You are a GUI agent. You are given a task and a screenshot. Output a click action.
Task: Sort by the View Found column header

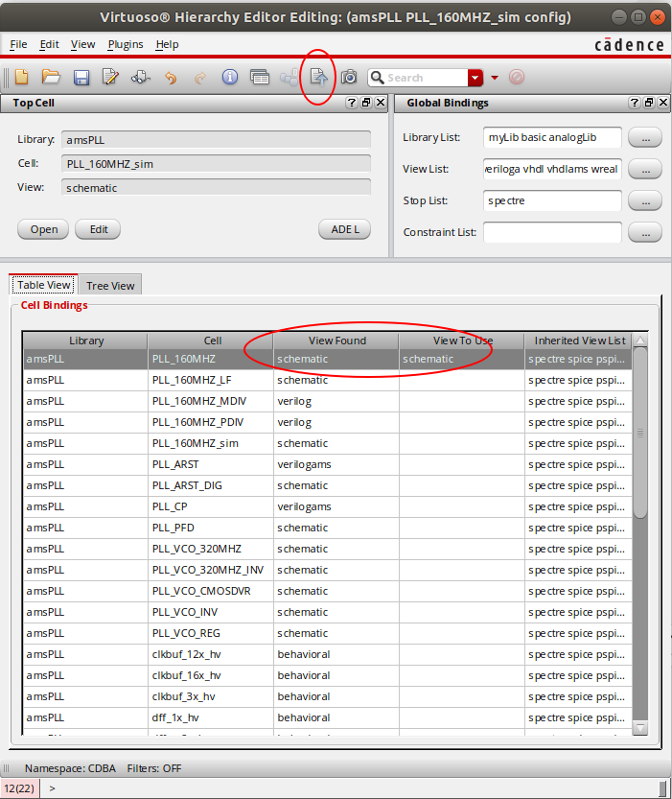point(337,341)
